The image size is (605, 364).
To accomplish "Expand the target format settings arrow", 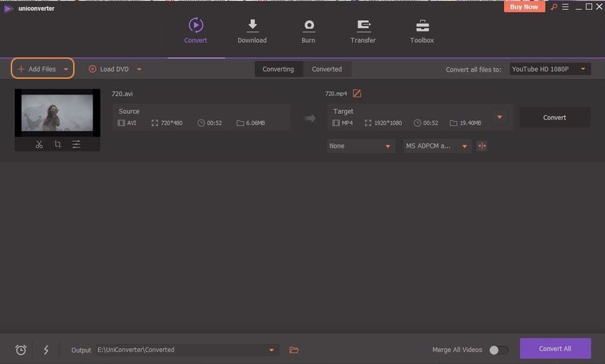I will 500,118.
